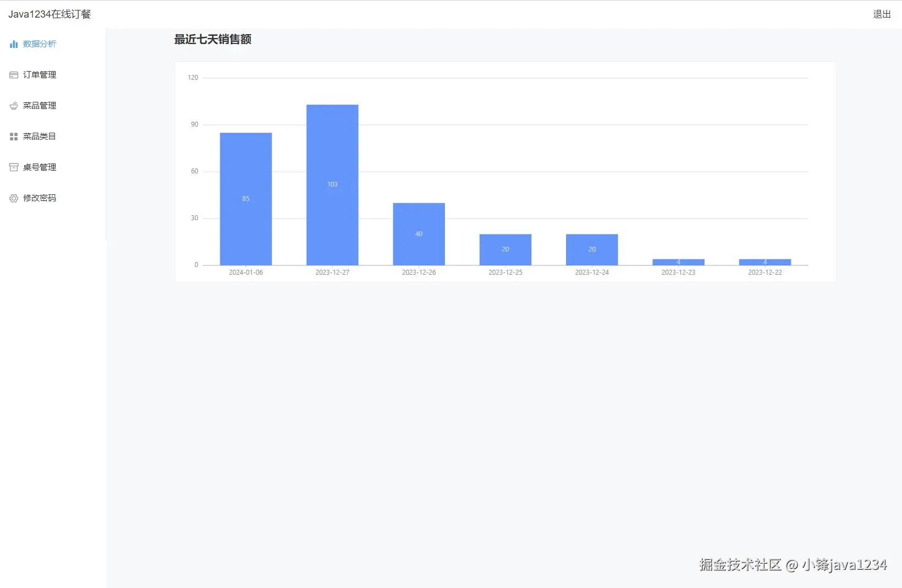
Task: Click the 2023-12-26 bar showing 40
Action: 419,234
